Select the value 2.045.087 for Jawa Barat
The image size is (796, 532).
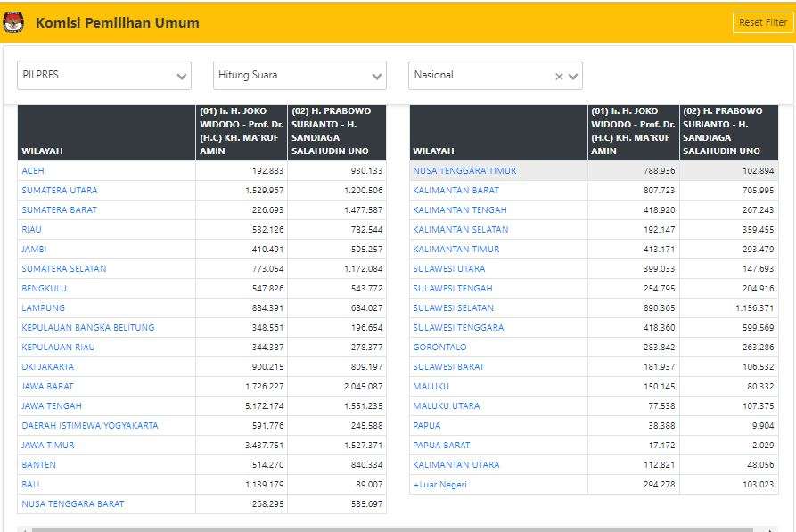click(x=364, y=387)
